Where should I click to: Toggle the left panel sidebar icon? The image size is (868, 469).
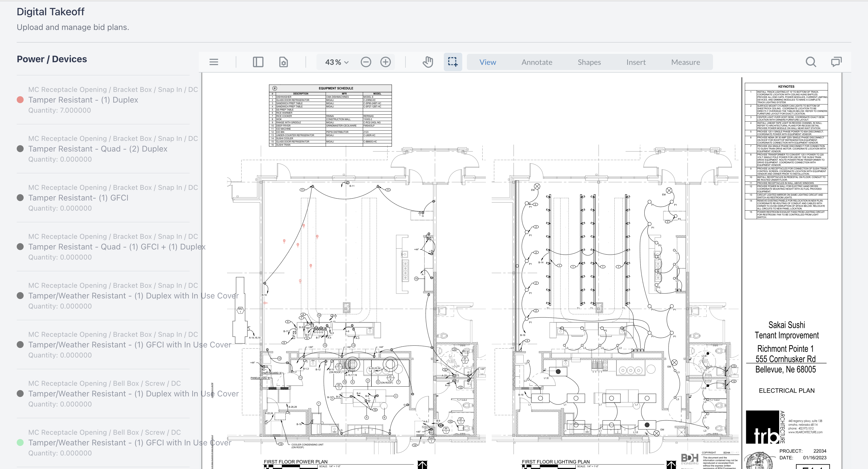[x=258, y=62]
